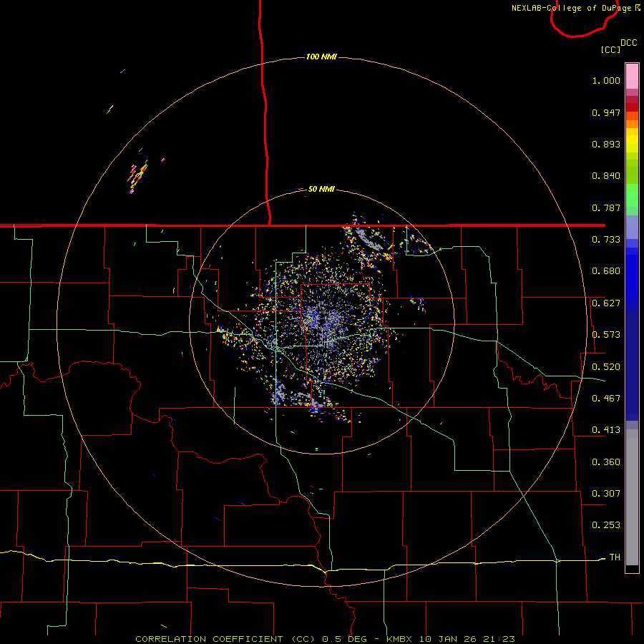Click the yellow color band on the scale
The height and width of the screenshot is (644, 644).
point(632,140)
